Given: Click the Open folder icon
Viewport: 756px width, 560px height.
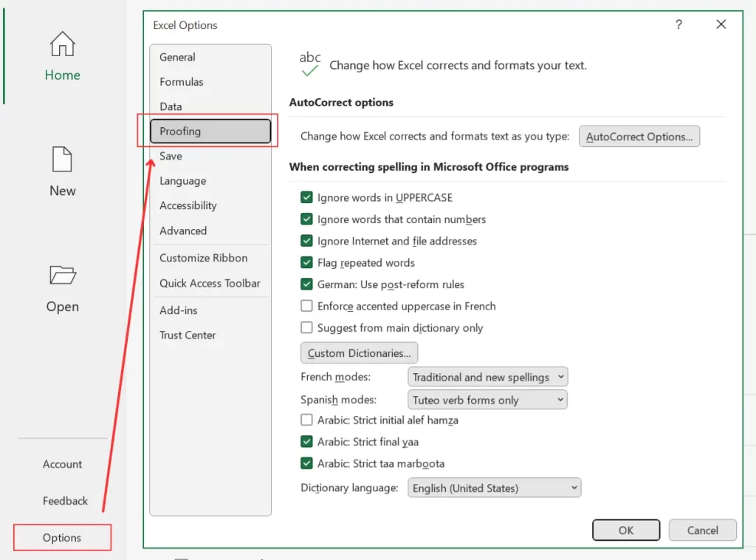Looking at the screenshot, I should (63, 275).
